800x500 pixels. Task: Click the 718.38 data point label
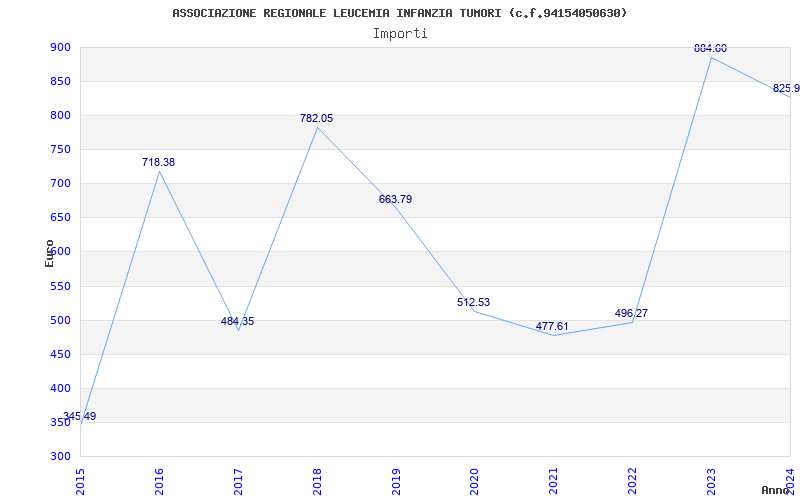(x=158, y=162)
